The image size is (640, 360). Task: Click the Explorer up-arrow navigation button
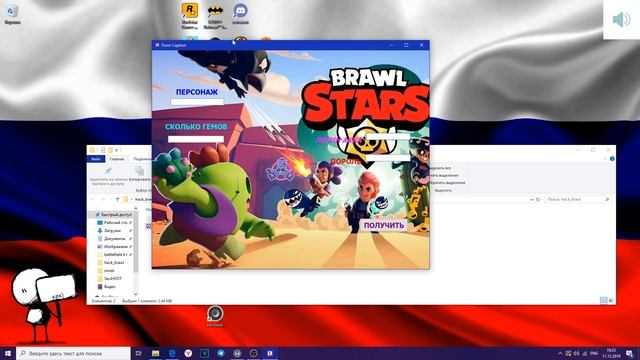(x=118, y=199)
